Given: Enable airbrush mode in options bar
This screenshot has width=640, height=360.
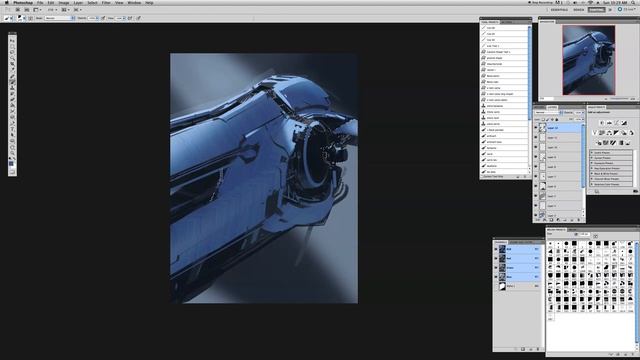Looking at the screenshot, I should coord(130,18).
